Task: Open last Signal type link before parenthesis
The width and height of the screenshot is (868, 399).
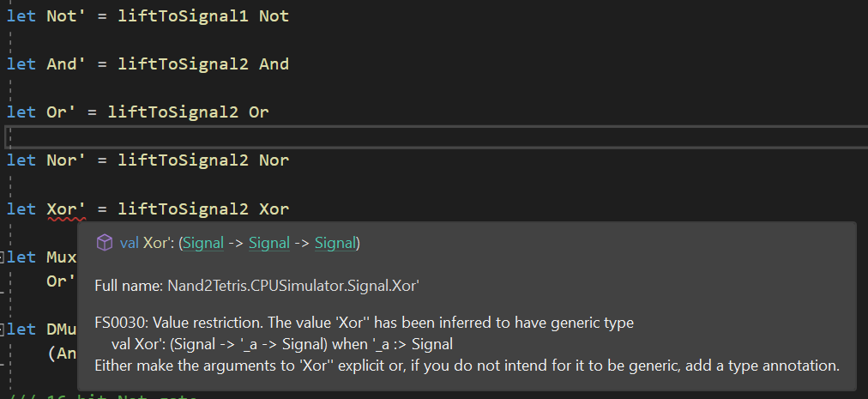Action: tap(335, 243)
